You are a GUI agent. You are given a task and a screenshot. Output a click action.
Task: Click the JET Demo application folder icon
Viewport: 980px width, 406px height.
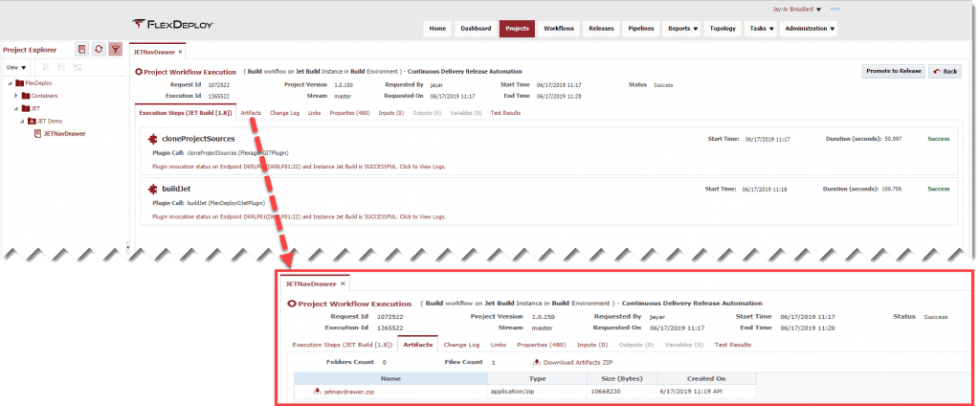click(32, 121)
